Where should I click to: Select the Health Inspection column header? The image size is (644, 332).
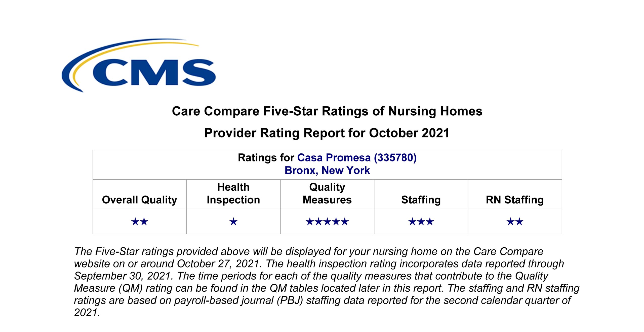pos(233,193)
